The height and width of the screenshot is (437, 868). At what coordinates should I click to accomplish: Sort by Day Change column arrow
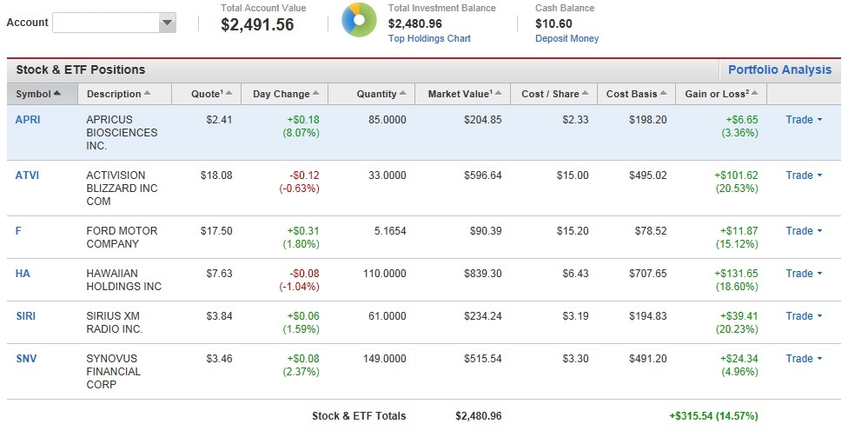tap(315, 94)
